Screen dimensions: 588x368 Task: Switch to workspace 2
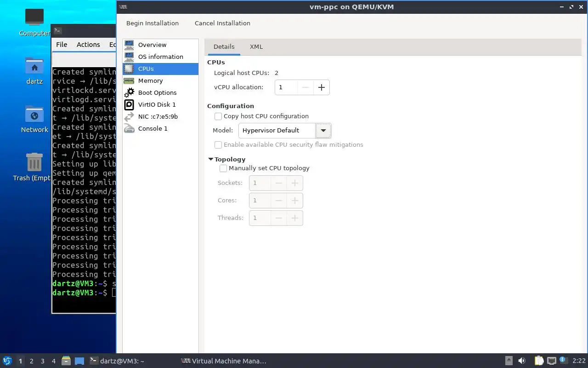[32, 361]
